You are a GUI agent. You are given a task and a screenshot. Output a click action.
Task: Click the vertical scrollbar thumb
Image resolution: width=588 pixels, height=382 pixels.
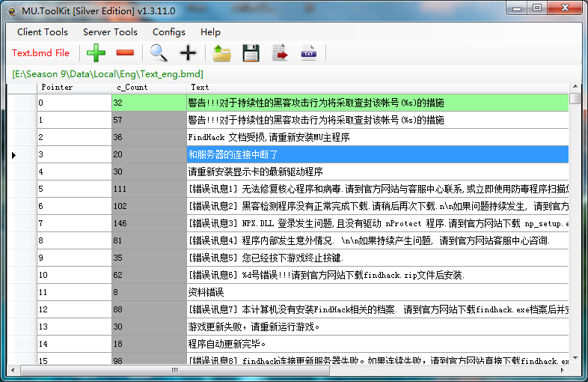575,97
